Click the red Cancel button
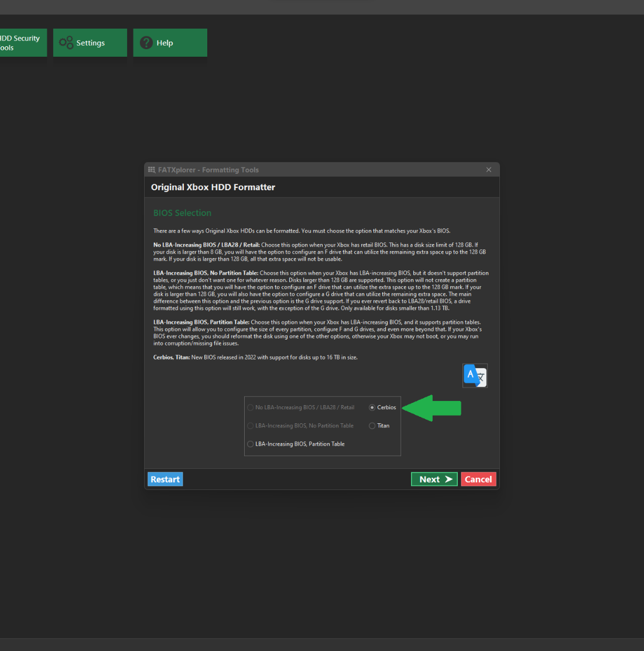 [478, 479]
